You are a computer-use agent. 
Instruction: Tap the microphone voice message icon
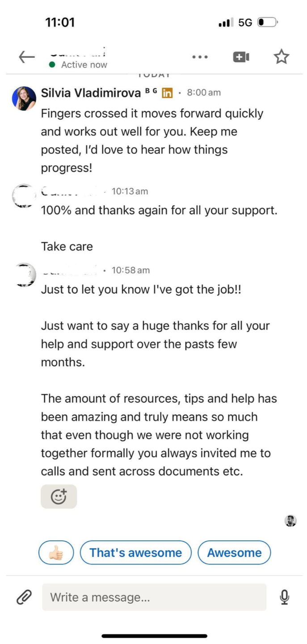(284, 597)
